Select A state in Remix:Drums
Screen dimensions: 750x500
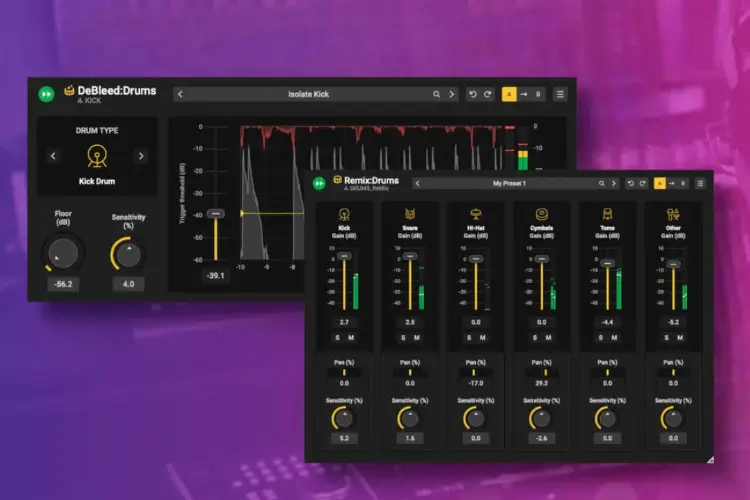(660, 183)
